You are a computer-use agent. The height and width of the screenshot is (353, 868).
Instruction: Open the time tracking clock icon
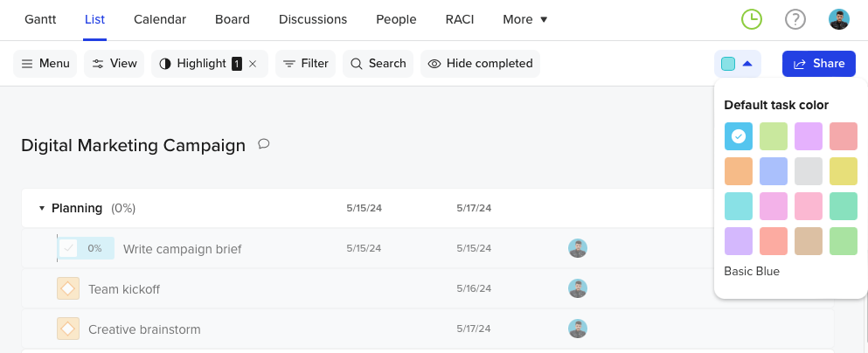[751, 19]
